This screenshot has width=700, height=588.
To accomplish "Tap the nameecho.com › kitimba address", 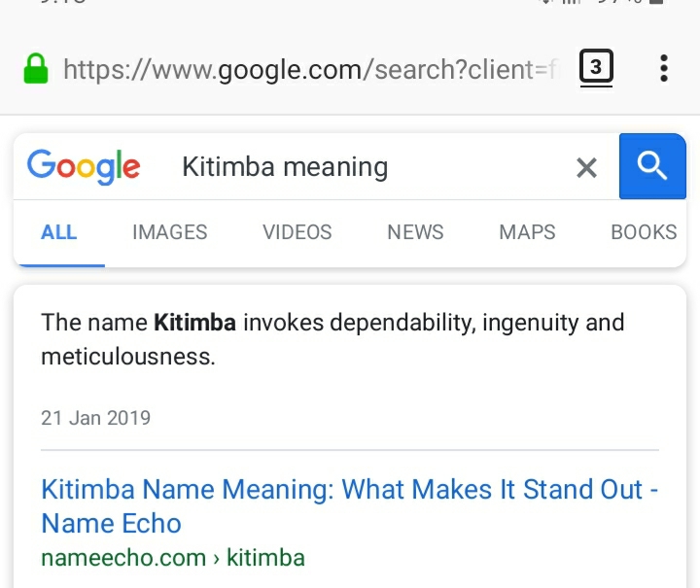I will coord(173,558).
